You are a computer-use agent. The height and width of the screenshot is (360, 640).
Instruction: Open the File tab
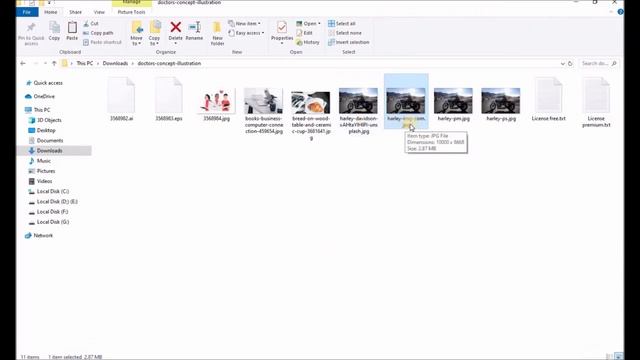pyautogui.click(x=27, y=12)
